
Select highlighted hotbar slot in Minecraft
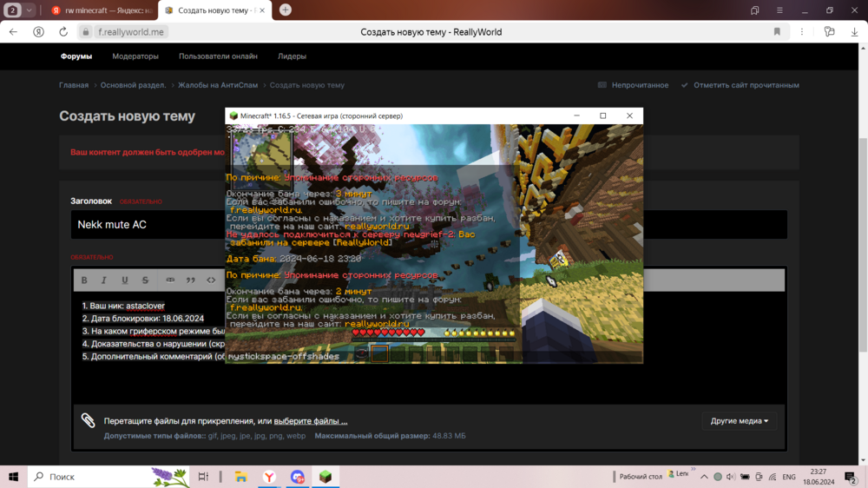point(379,353)
